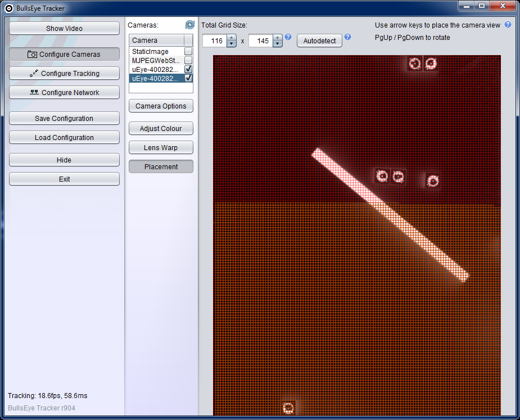Open help icon beside grid size spinners
520x420 pixels.
tap(288, 37)
